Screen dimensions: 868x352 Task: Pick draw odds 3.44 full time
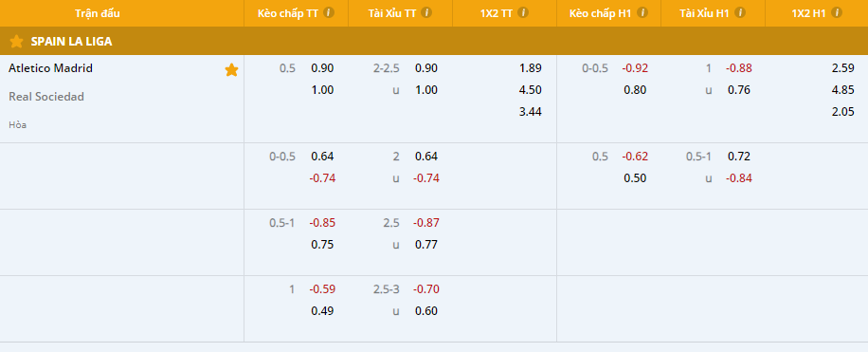[531, 112]
